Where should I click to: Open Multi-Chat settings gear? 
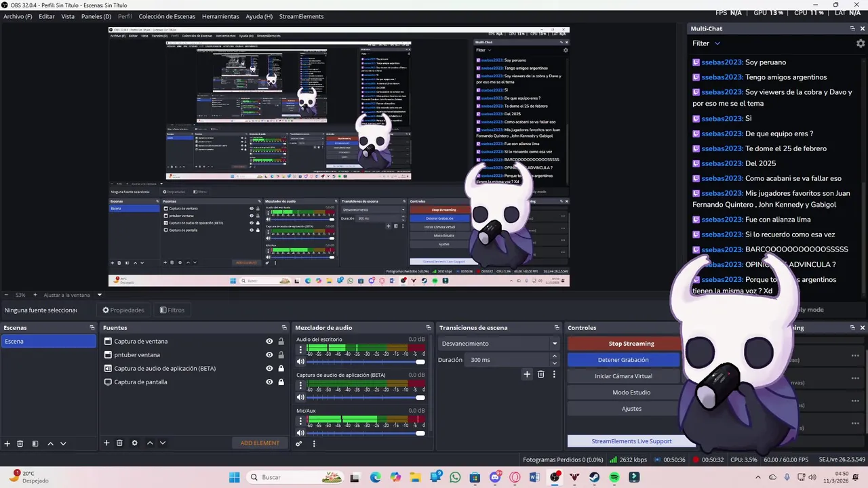coord(861,43)
